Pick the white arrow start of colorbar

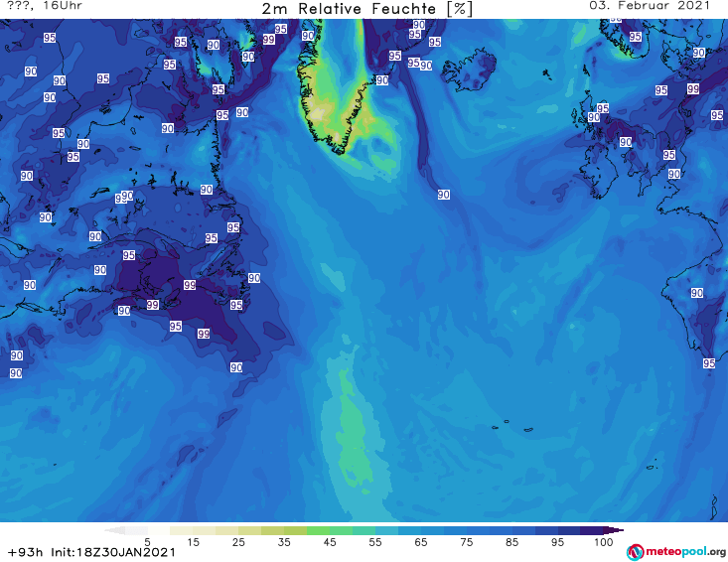point(114,530)
